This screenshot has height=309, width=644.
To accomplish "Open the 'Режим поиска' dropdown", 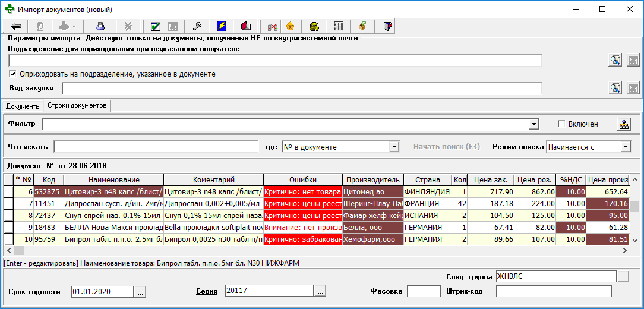I will [626, 147].
